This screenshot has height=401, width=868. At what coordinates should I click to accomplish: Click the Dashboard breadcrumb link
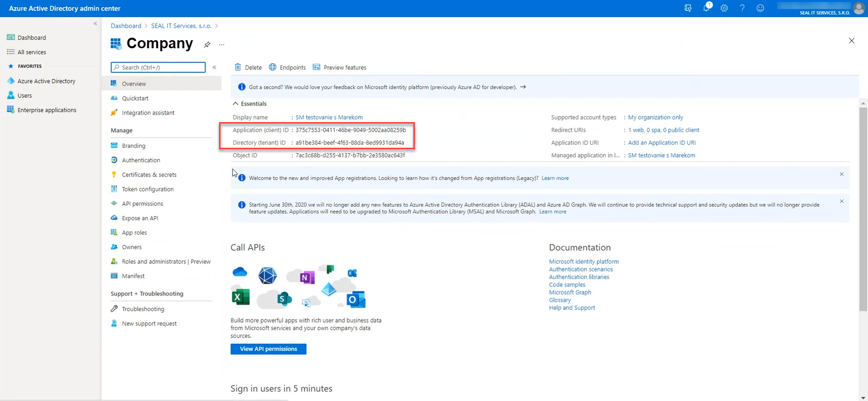(x=126, y=26)
